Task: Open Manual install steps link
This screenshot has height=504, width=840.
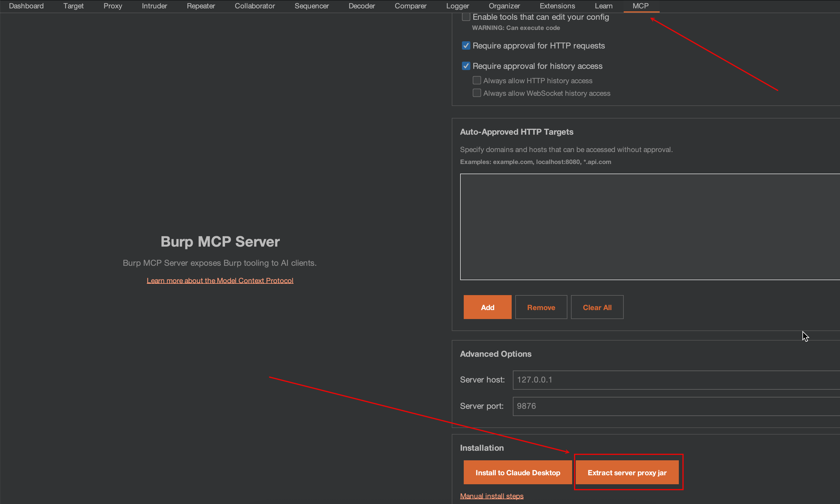Action: click(x=491, y=496)
